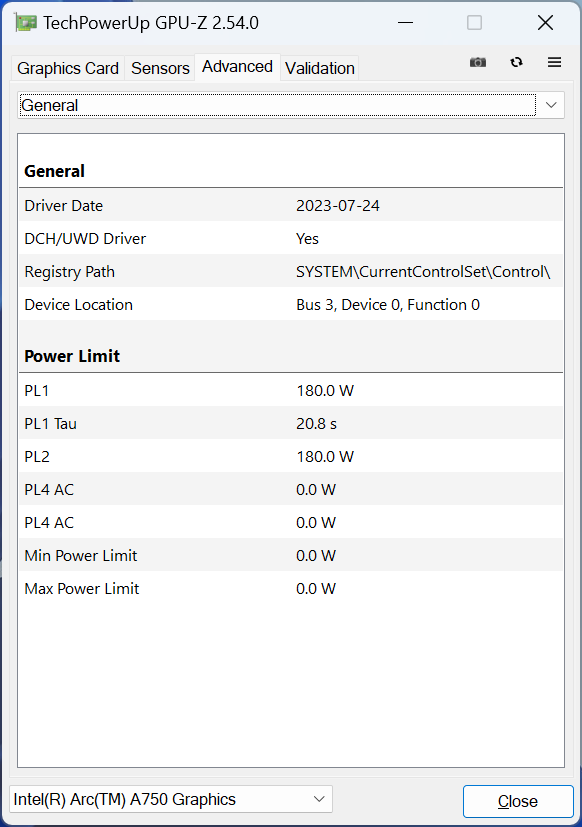Image resolution: width=582 pixels, height=827 pixels.
Task: Select the PL1 Tau label
Action: coord(50,424)
